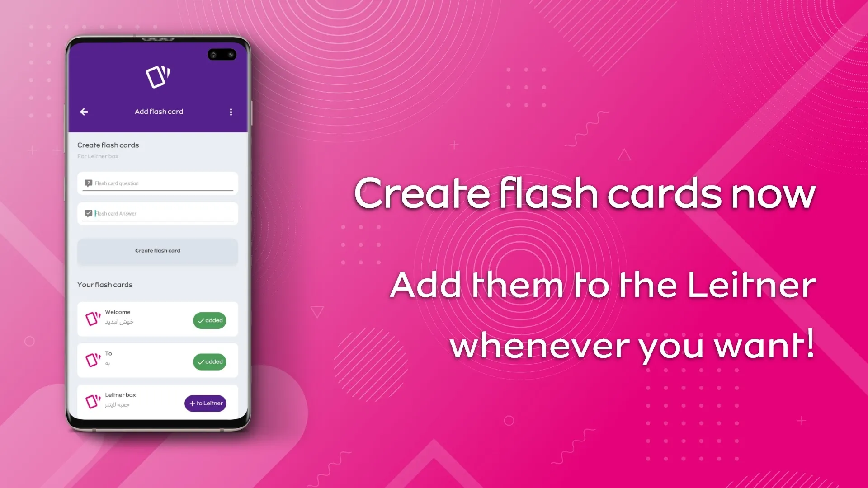Toggle the added status on Welcome card

[x=210, y=320]
